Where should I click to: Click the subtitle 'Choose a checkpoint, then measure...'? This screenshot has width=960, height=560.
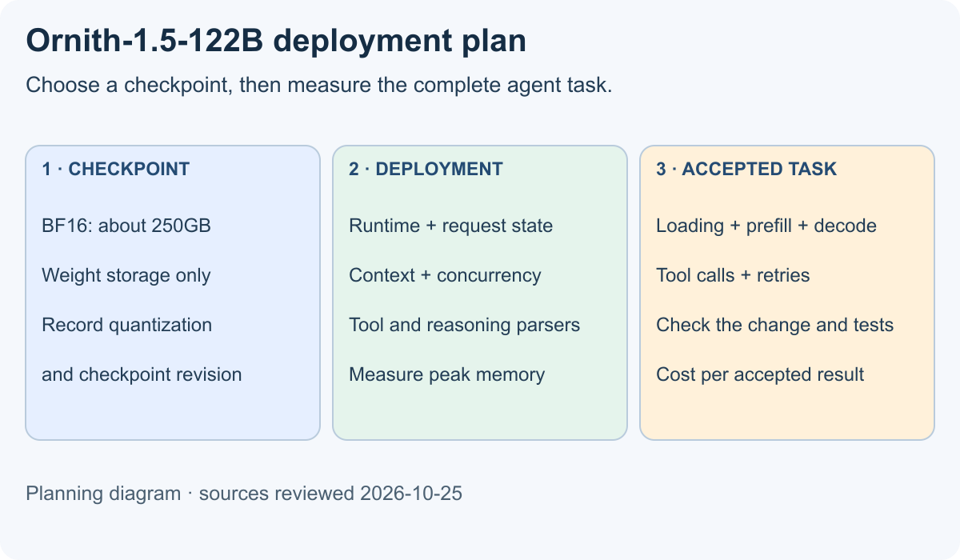(319, 85)
